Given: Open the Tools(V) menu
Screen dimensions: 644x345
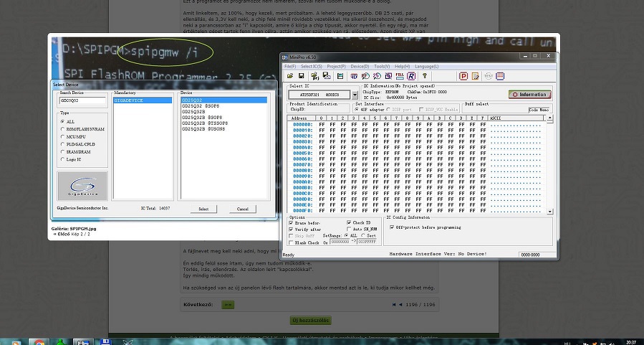Looking at the screenshot, I should 382,66.
